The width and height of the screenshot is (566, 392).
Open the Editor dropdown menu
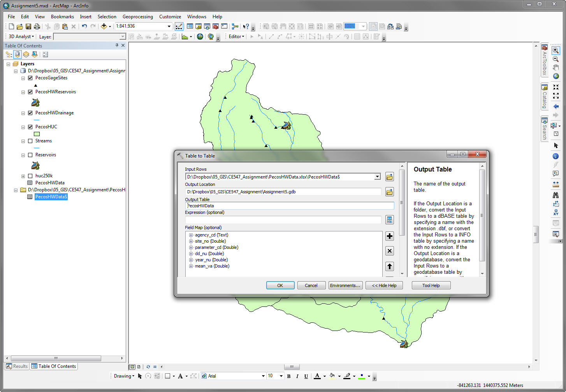[236, 37]
